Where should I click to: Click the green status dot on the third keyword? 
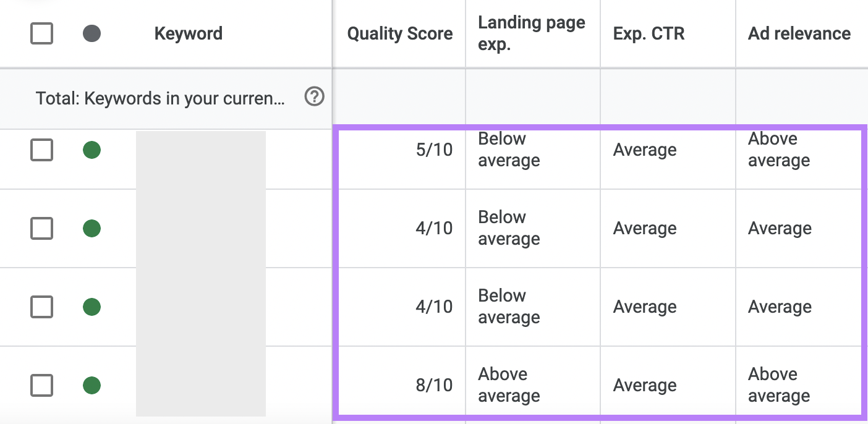(x=91, y=307)
